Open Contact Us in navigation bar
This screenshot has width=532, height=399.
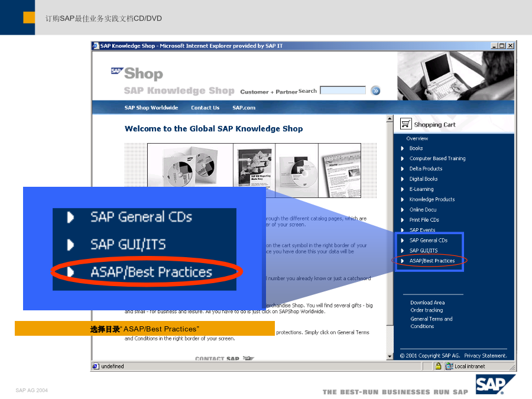(205, 108)
